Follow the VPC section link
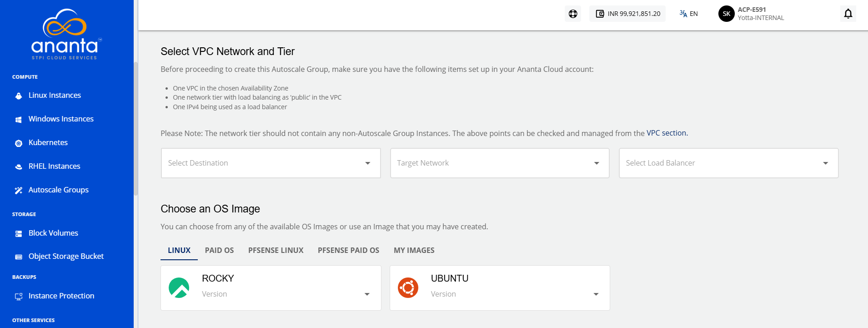 coord(667,133)
